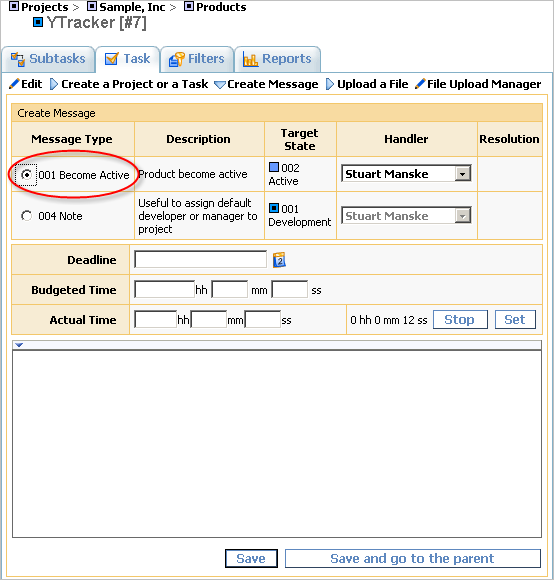
Task: Click the 'Product become active' description
Action: click(x=193, y=174)
